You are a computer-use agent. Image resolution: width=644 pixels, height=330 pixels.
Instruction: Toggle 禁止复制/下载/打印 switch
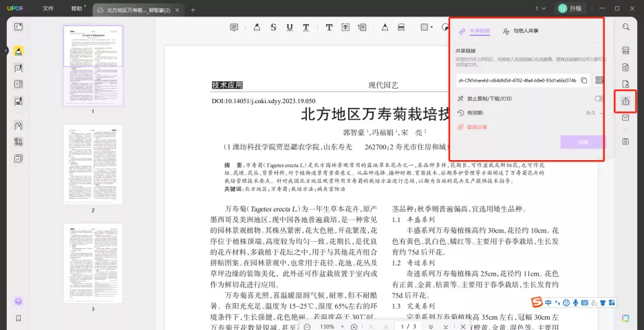coord(599,98)
